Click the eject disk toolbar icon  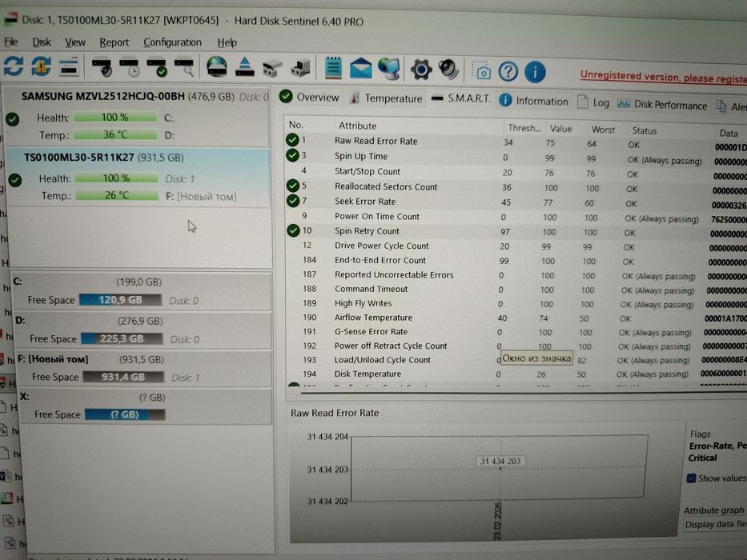tap(245, 68)
